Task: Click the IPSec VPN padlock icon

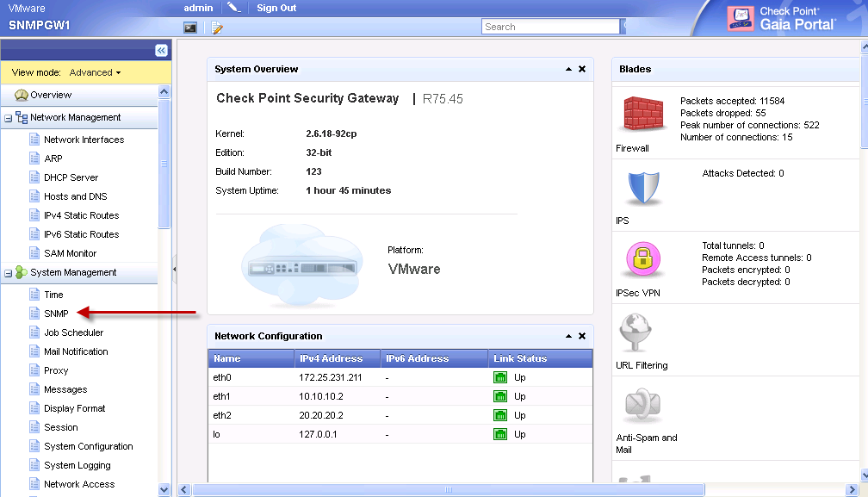Action: 642,258
